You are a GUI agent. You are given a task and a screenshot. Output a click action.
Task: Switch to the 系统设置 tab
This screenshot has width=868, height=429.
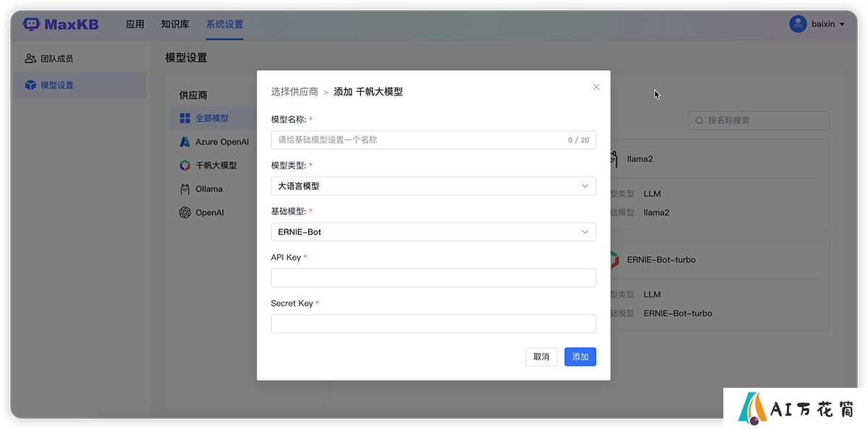point(224,24)
